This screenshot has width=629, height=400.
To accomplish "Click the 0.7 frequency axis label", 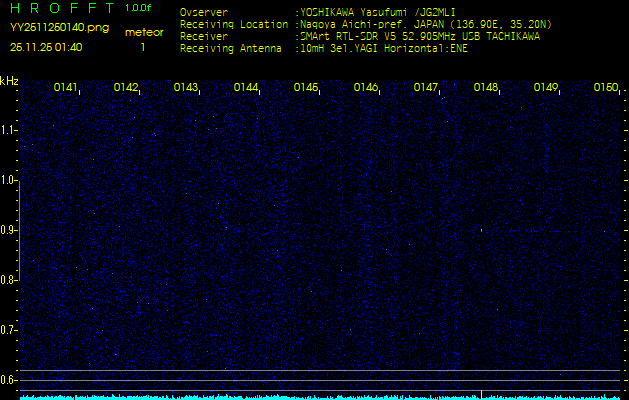I will point(8,330).
